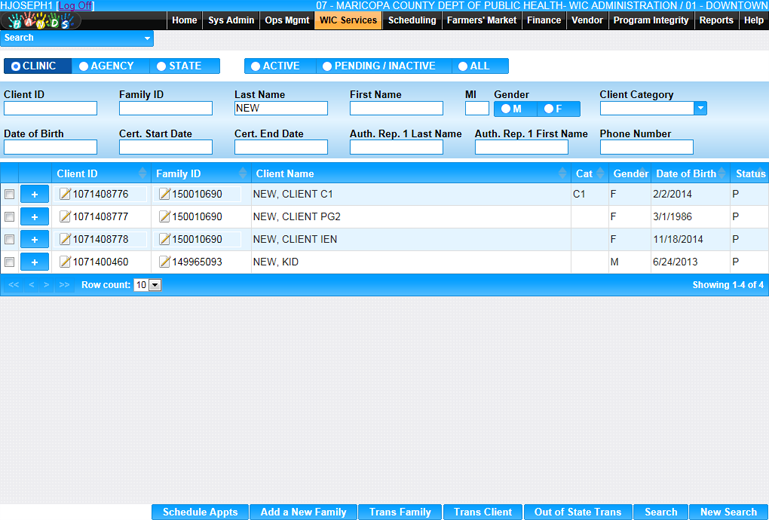Click edit icon beside Client ID 1071408778
The image size is (769, 520).
(65, 240)
